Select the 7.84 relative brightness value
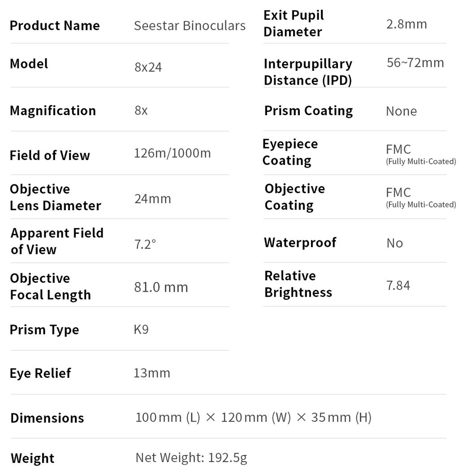 pos(398,286)
